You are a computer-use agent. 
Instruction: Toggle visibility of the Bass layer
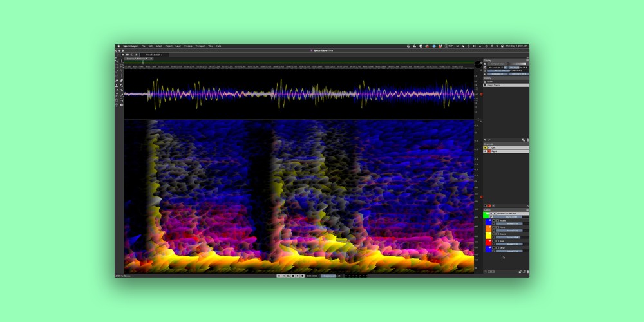(494, 241)
